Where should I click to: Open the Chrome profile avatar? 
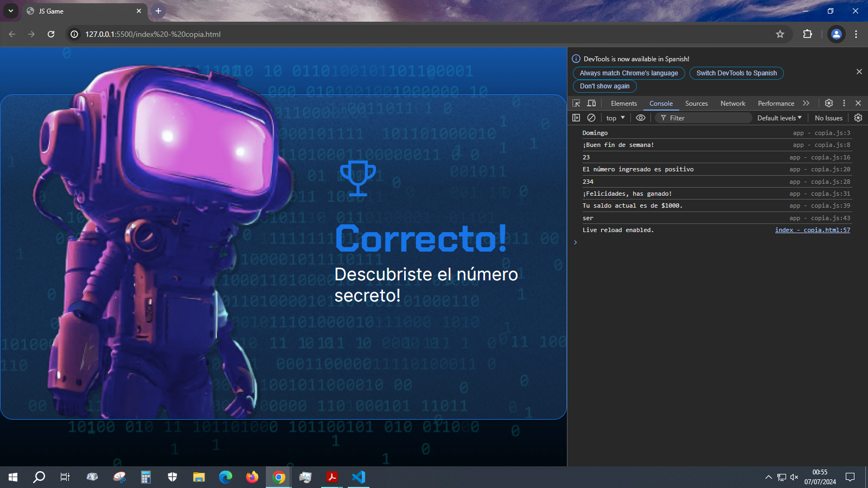coord(837,34)
